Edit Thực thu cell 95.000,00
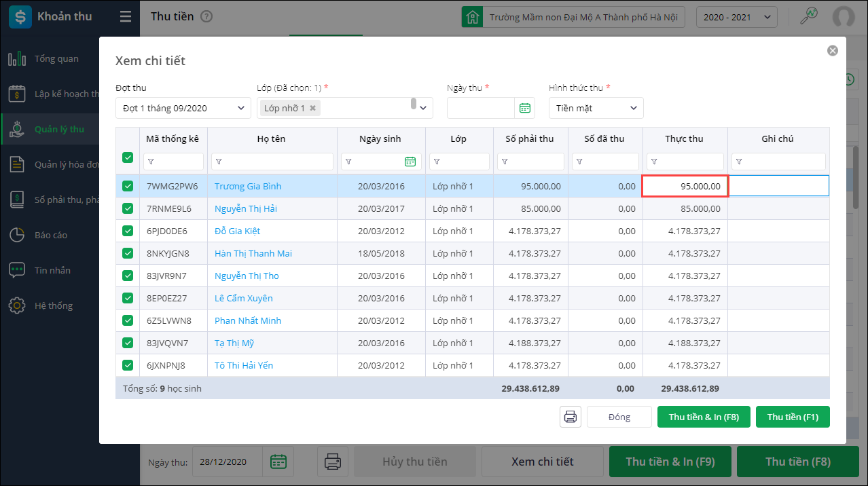The image size is (868, 486). tap(685, 186)
